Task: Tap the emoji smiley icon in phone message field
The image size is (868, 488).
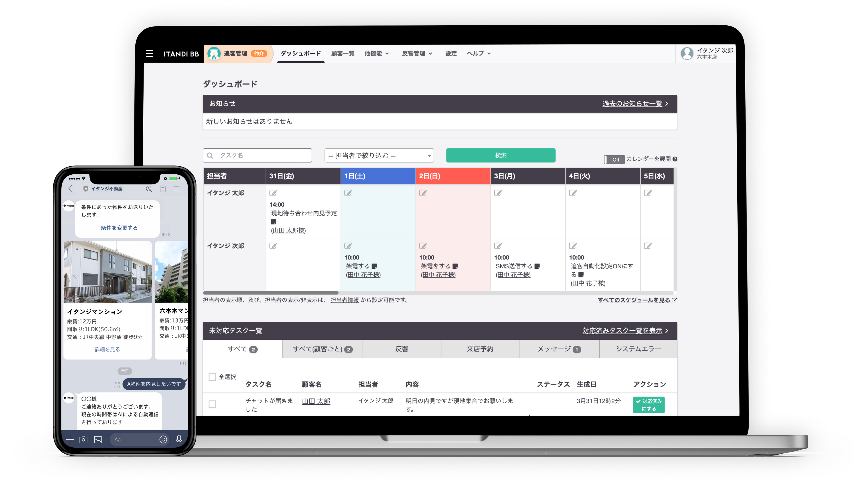Action: pos(163,439)
